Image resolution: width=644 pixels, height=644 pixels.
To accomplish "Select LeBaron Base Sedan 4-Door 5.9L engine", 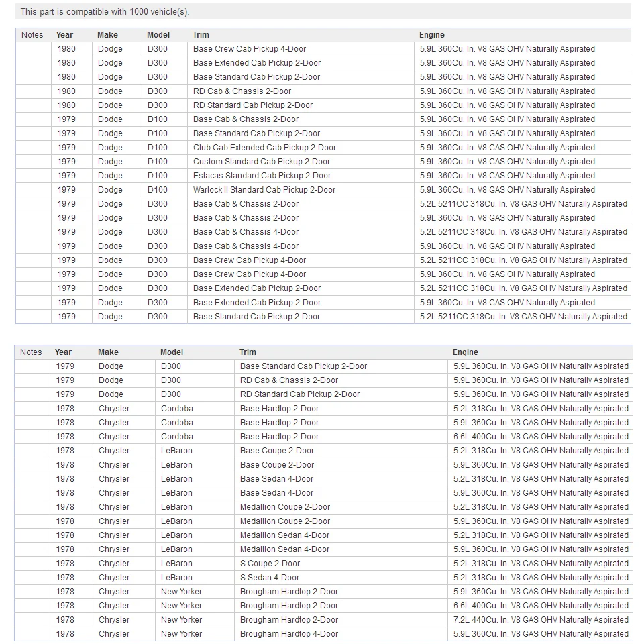I will pos(541,493).
